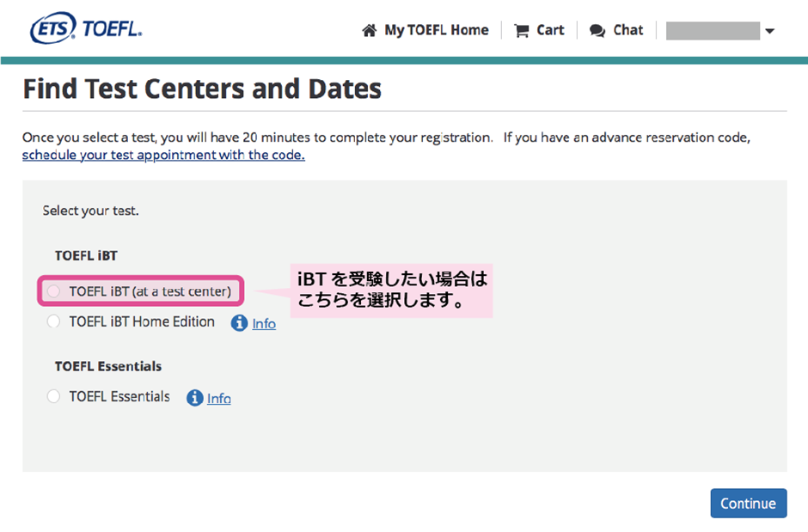
Task: Choose the TOEFL Essentials radio button
Action: (54, 396)
